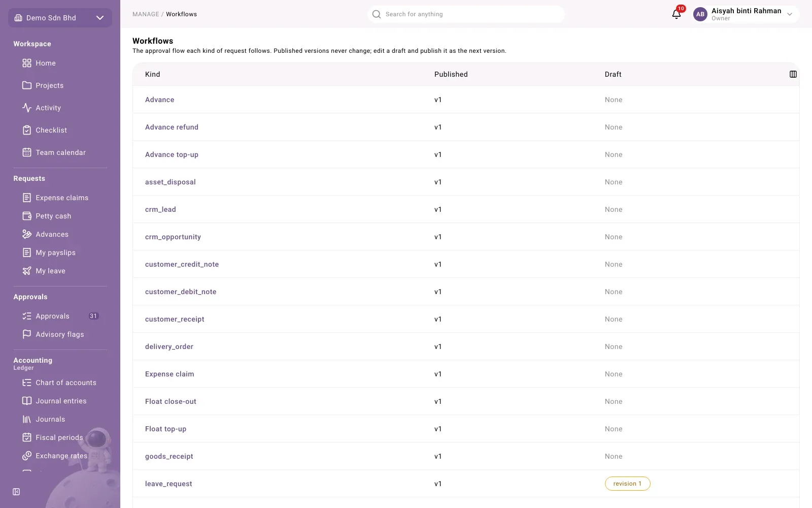Select the Float close-out row
This screenshot has width=812, height=508.
(466, 401)
